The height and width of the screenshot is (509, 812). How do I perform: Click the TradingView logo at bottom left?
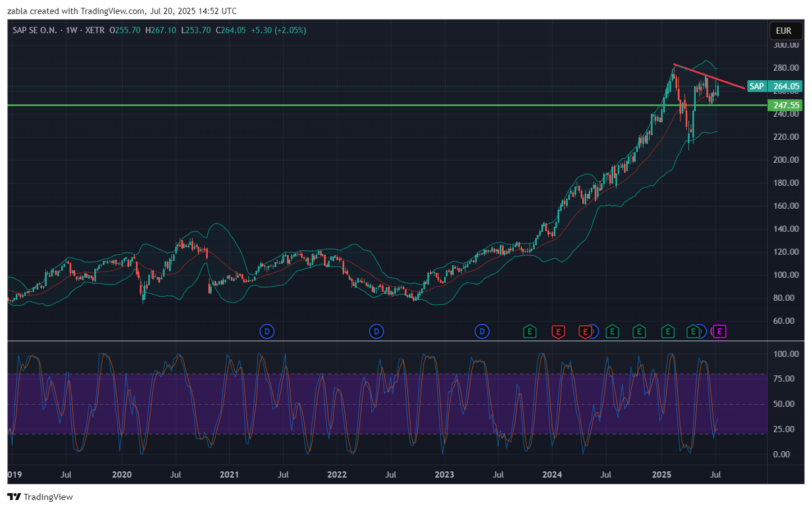(x=40, y=497)
